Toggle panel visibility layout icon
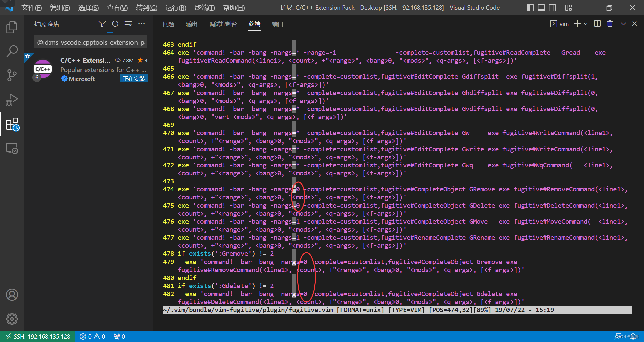 [x=541, y=8]
